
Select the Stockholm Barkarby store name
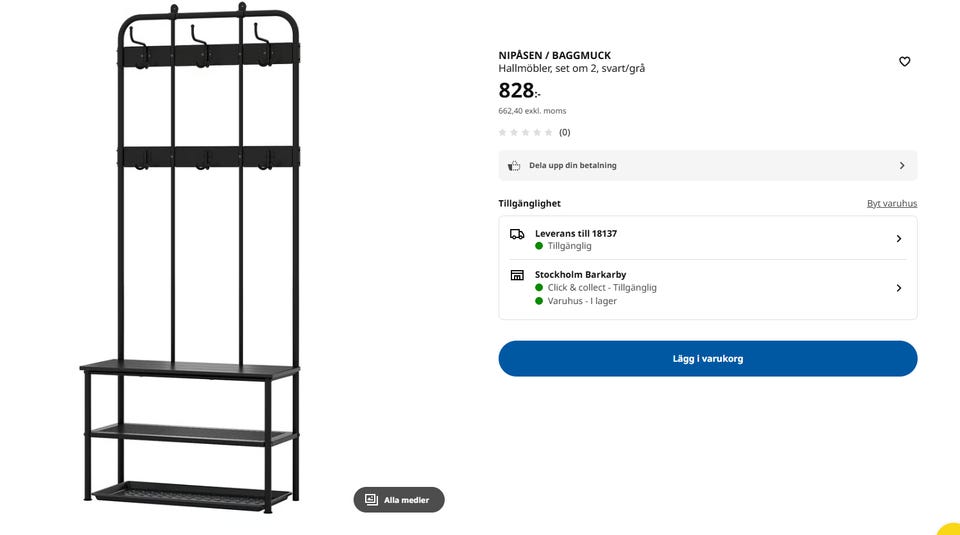(580, 275)
